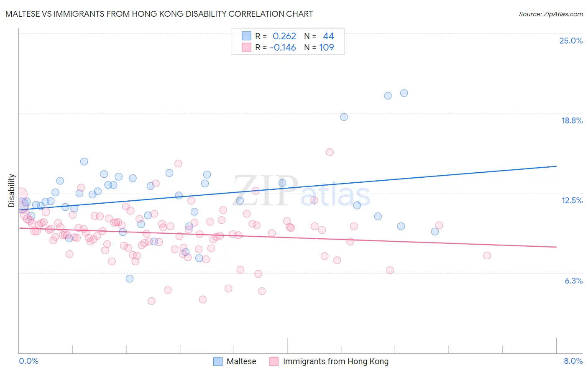Click the blue Maltese swatch in bottom legend

(218, 361)
